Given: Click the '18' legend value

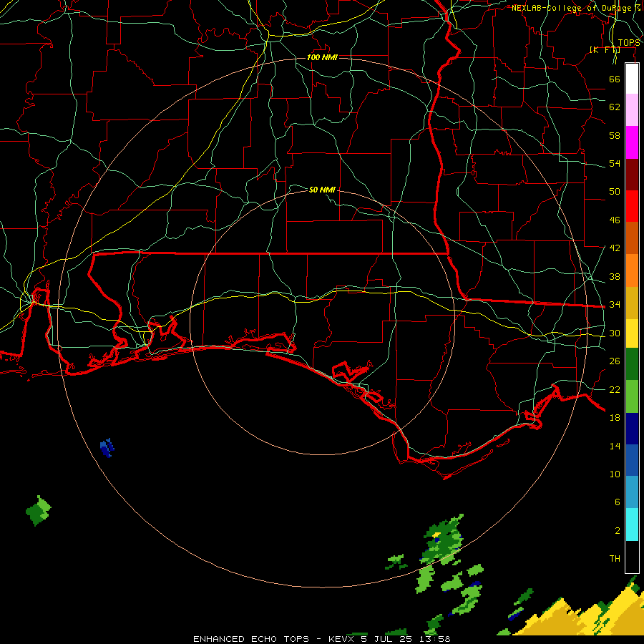Looking at the screenshot, I should coord(615,418).
